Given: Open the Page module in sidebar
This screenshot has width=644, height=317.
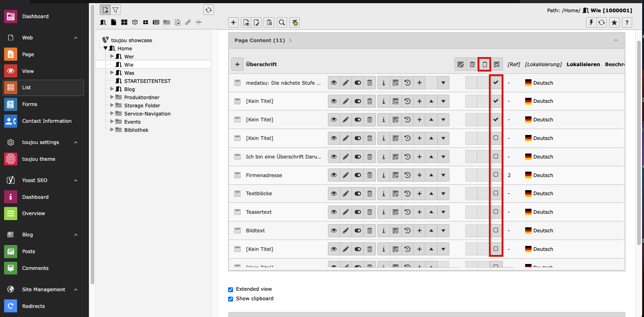Looking at the screenshot, I should pyautogui.click(x=28, y=54).
